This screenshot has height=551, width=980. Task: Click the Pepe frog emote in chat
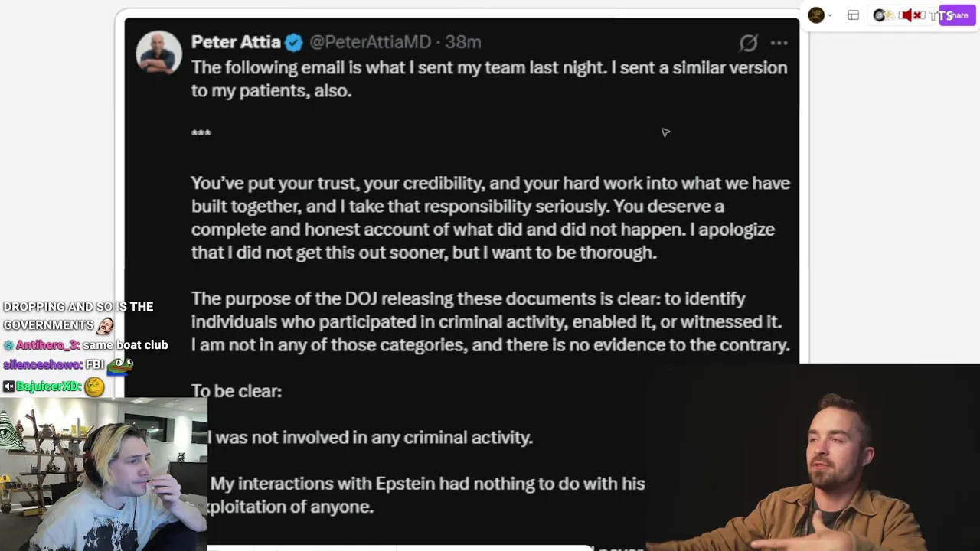119,365
